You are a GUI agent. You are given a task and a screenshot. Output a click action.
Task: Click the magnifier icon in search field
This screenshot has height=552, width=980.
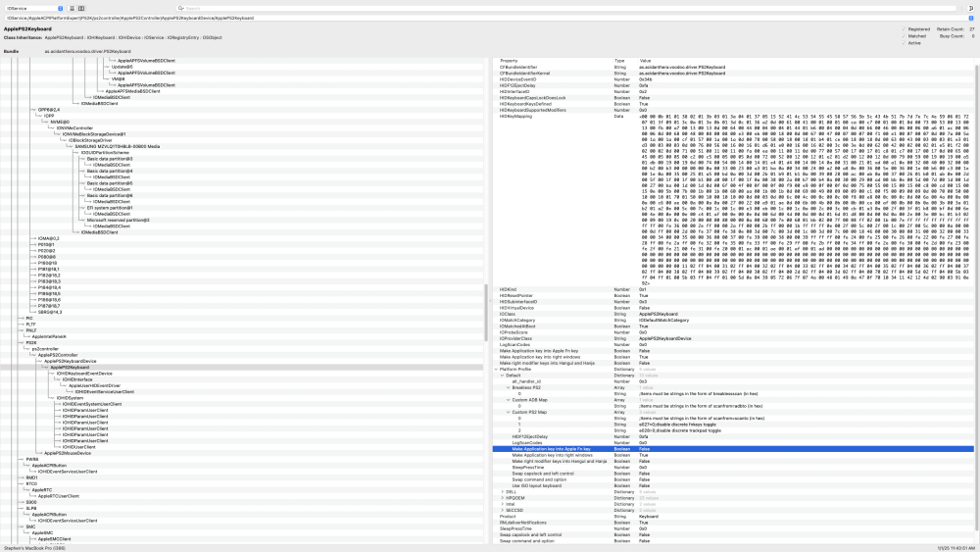(180, 8)
